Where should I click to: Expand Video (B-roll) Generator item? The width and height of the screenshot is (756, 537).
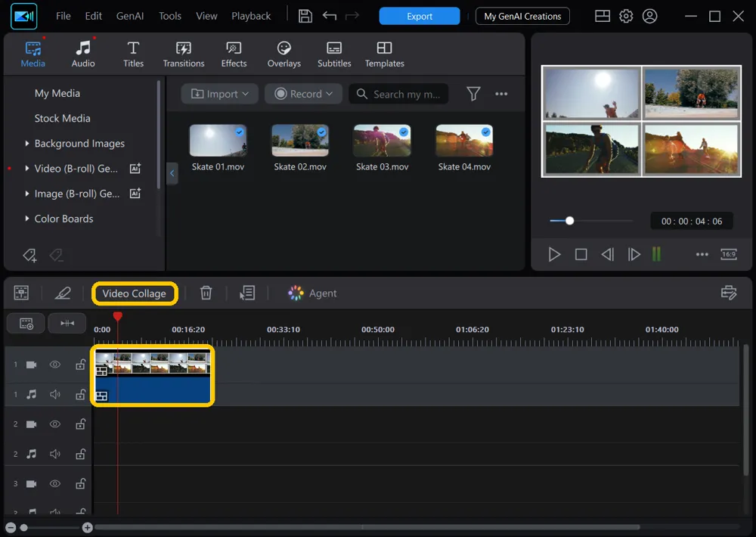27,169
